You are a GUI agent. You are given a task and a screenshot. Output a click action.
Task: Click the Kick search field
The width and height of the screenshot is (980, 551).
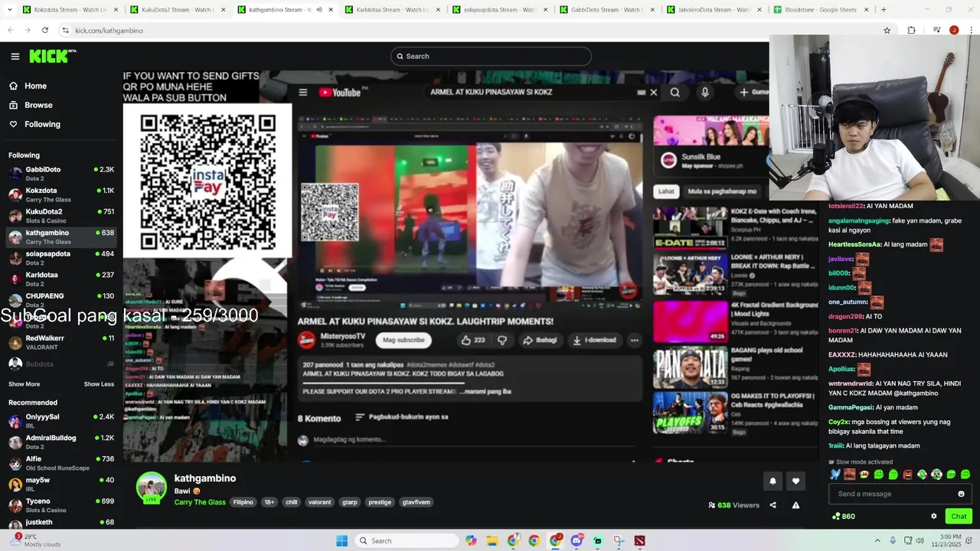tap(491, 56)
